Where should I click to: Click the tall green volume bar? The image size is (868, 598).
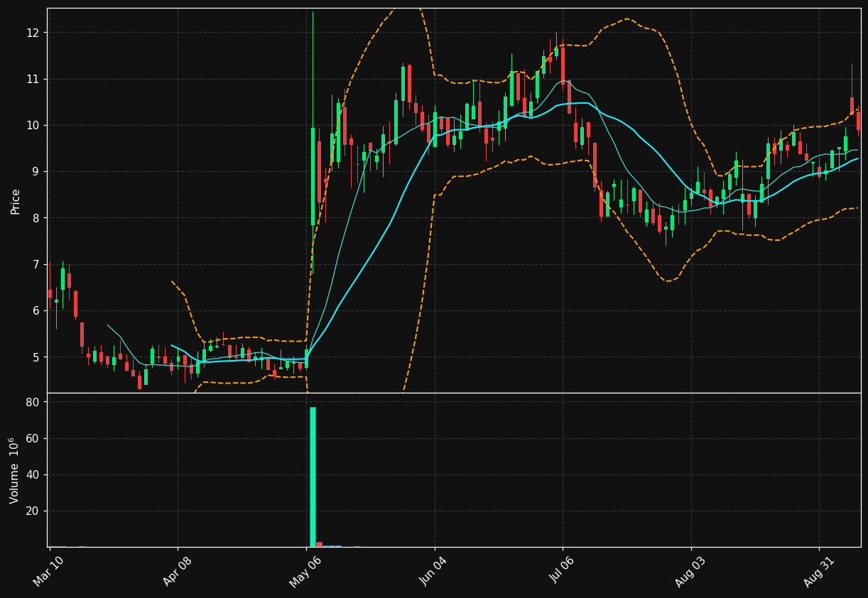tap(313, 477)
